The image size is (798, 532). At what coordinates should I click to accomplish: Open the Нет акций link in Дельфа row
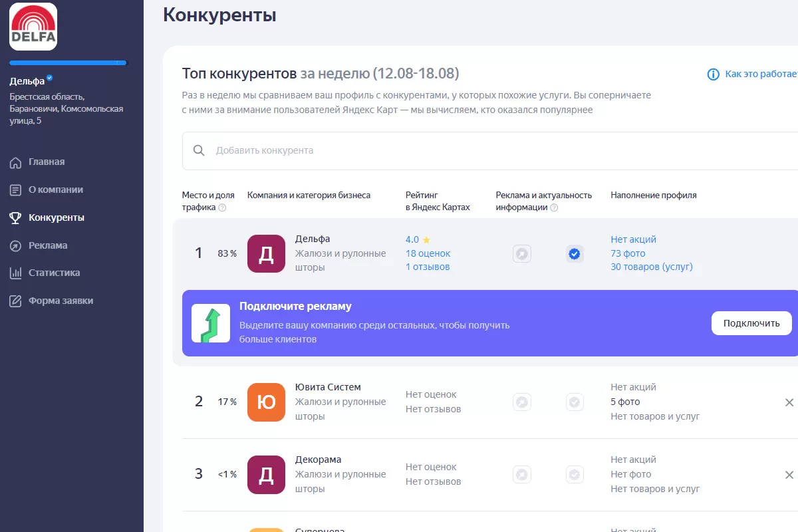tap(633, 239)
